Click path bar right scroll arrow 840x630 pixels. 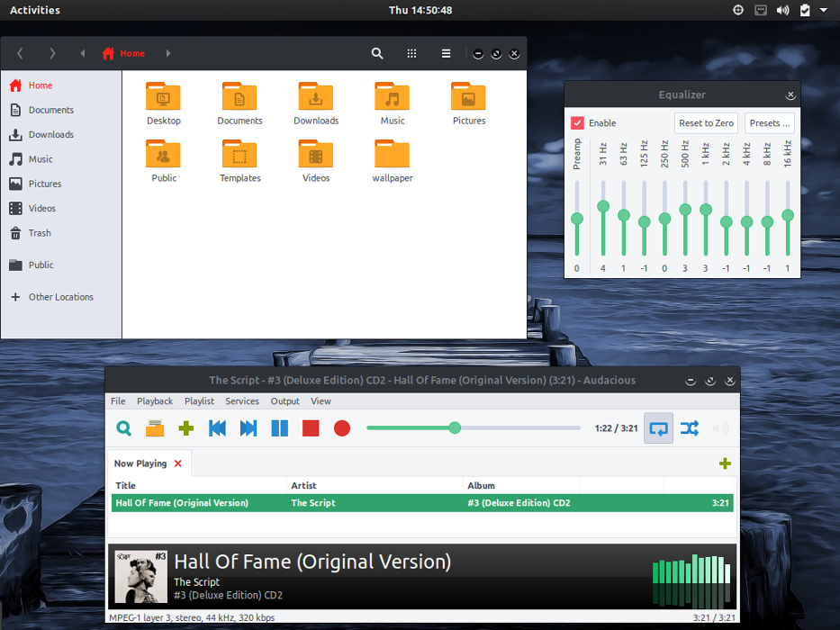click(x=168, y=53)
